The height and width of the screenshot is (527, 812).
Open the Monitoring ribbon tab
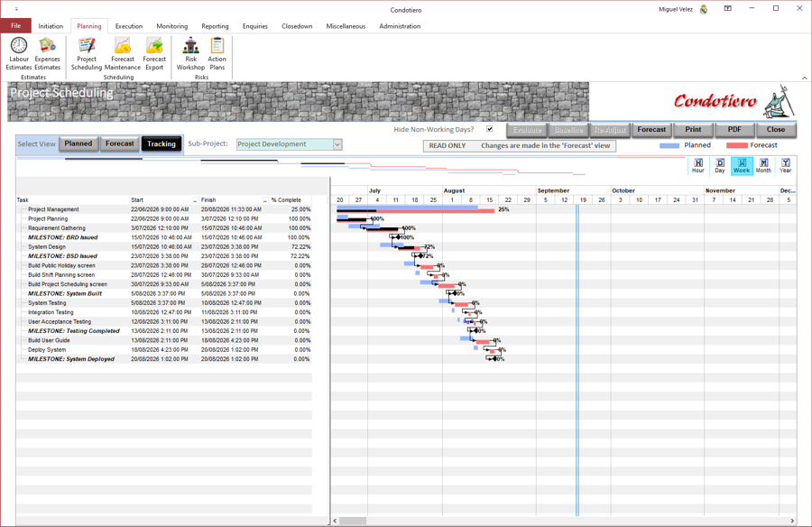(172, 26)
